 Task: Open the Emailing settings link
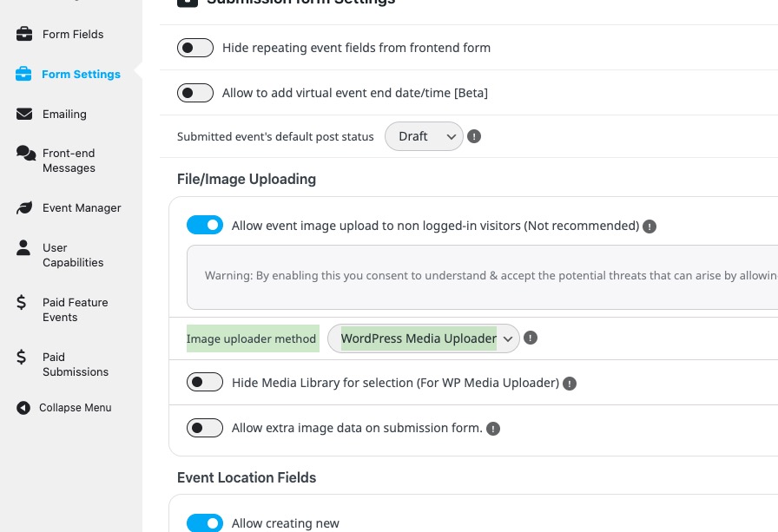coord(64,115)
